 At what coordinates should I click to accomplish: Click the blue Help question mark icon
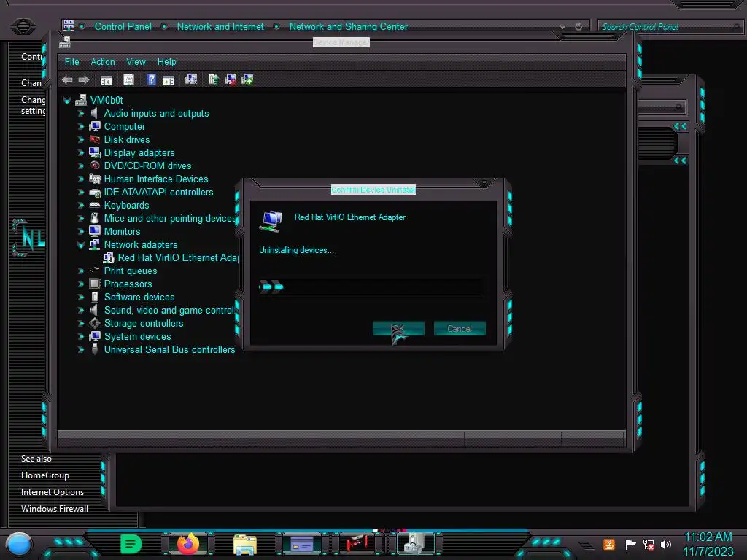(x=151, y=79)
